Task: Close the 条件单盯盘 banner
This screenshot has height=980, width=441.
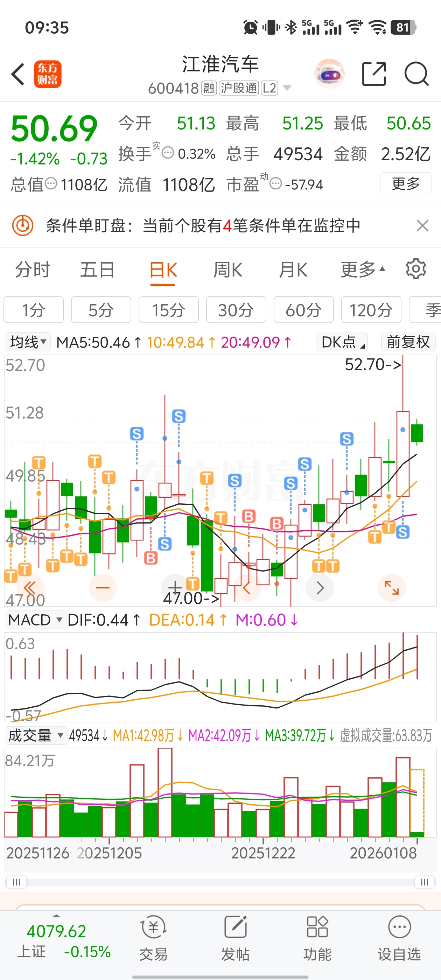Action: click(x=422, y=226)
